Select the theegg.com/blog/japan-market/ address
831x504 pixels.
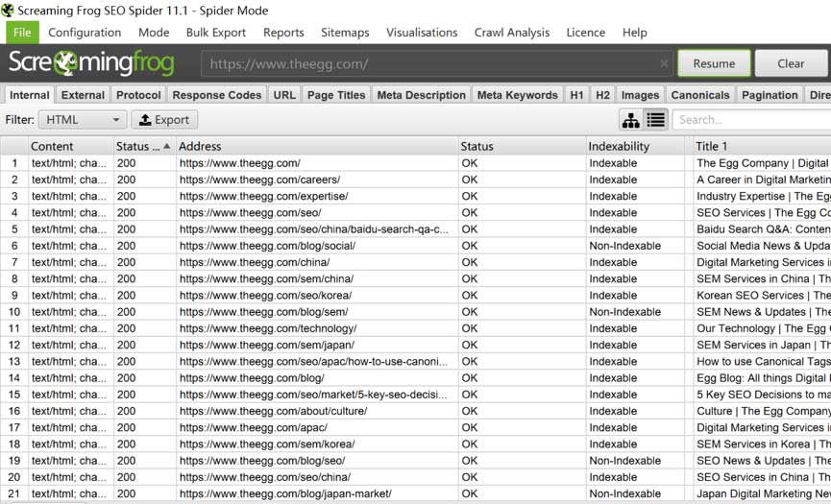(x=285, y=493)
